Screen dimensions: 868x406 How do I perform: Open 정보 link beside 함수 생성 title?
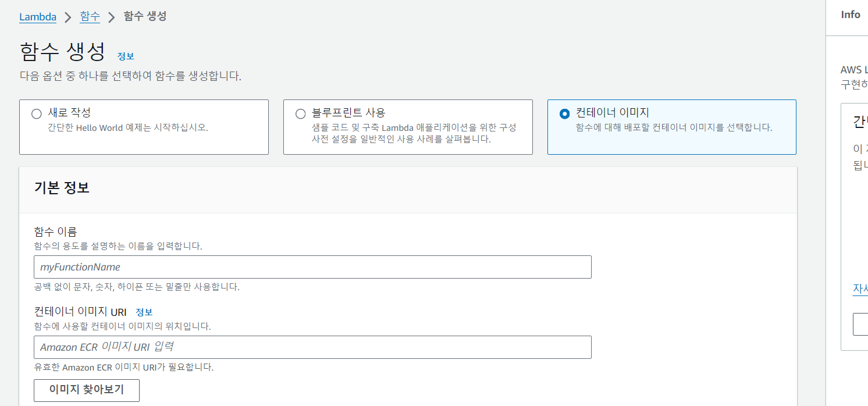click(126, 56)
